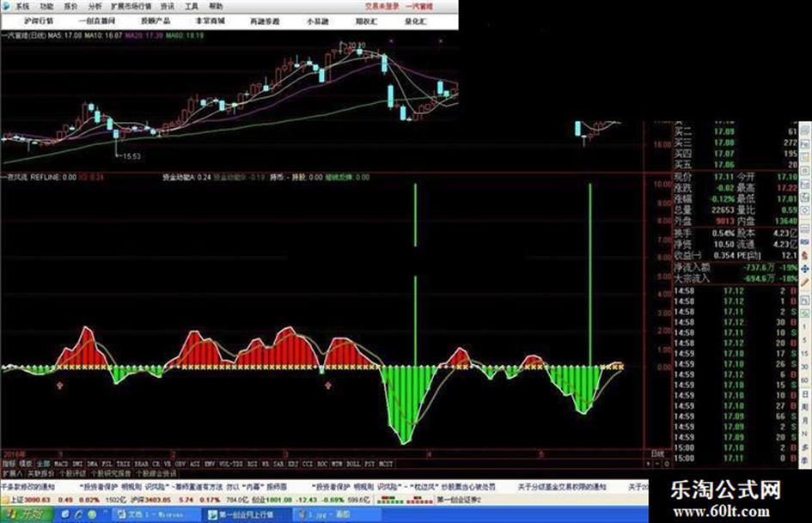Open 投顾产品 page
The height and width of the screenshot is (523, 812).
pos(156,21)
